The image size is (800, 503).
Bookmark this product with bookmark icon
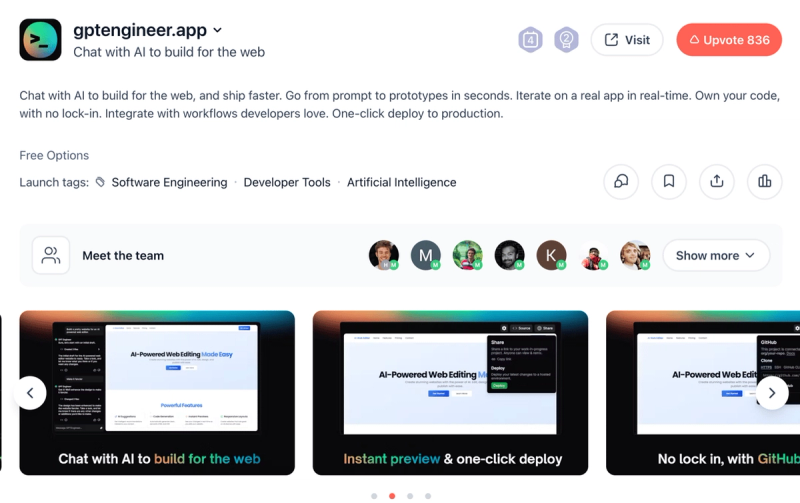pyautogui.click(x=668, y=182)
